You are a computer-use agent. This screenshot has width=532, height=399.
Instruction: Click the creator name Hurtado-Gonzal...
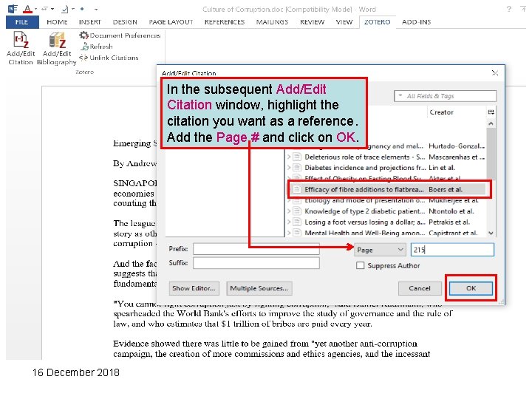click(457, 146)
